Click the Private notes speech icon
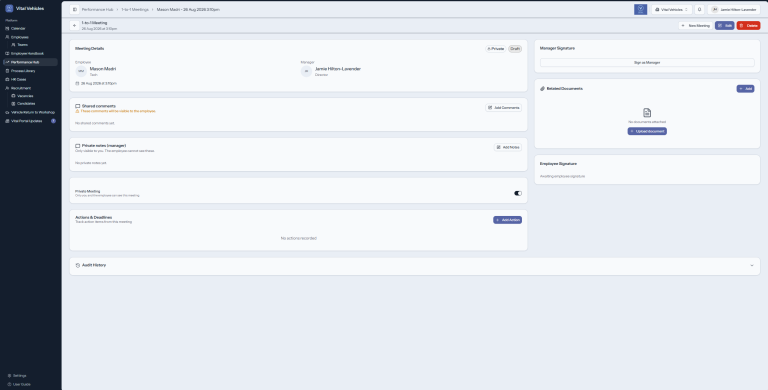This screenshot has width=768, height=390. pyautogui.click(x=77, y=146)
